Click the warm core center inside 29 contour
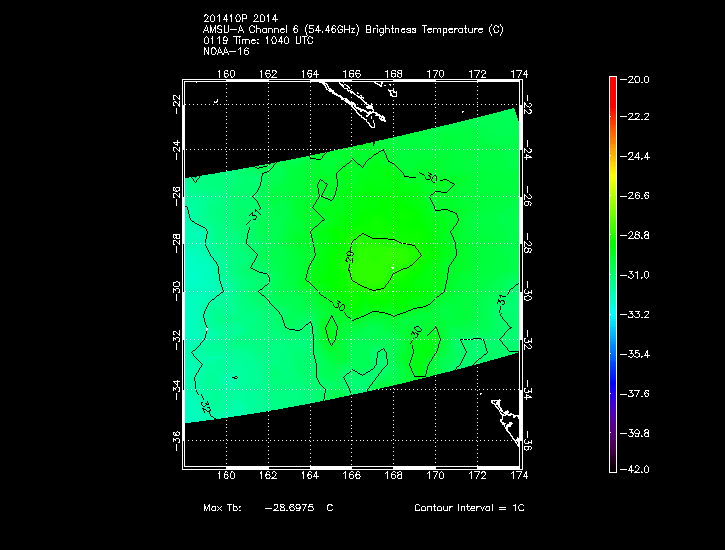The width and height of the screenshot is (725, 550). tap(383, 263)
